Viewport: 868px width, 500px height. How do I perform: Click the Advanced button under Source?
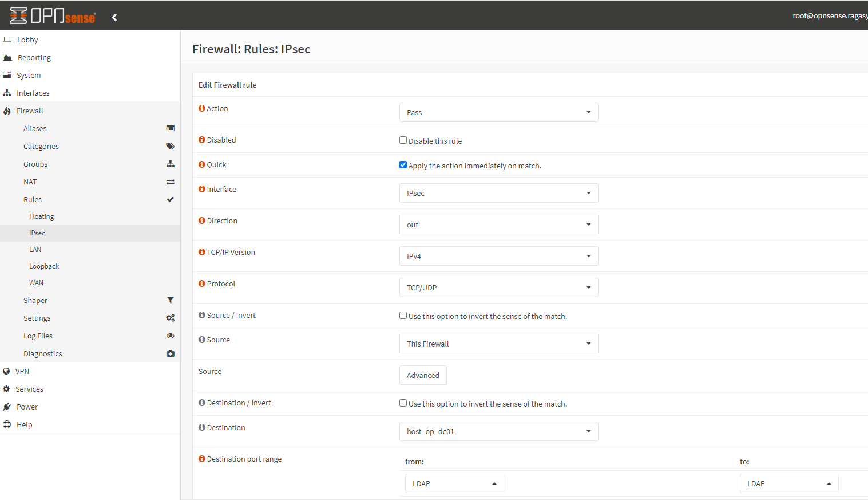pos(423,375)
